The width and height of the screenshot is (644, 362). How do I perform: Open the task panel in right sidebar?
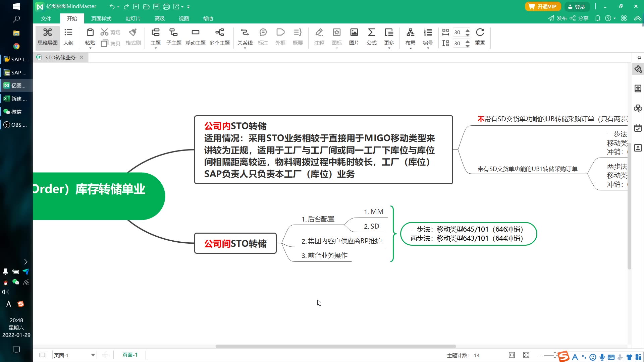point(638,128)
